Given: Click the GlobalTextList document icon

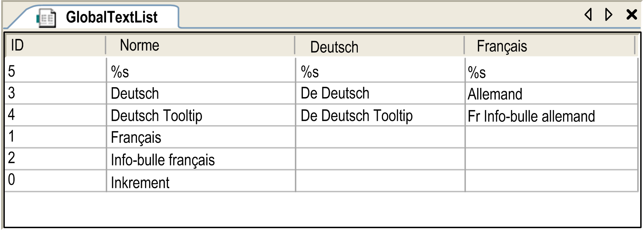Looking at the screenshot, I should 46,18.
